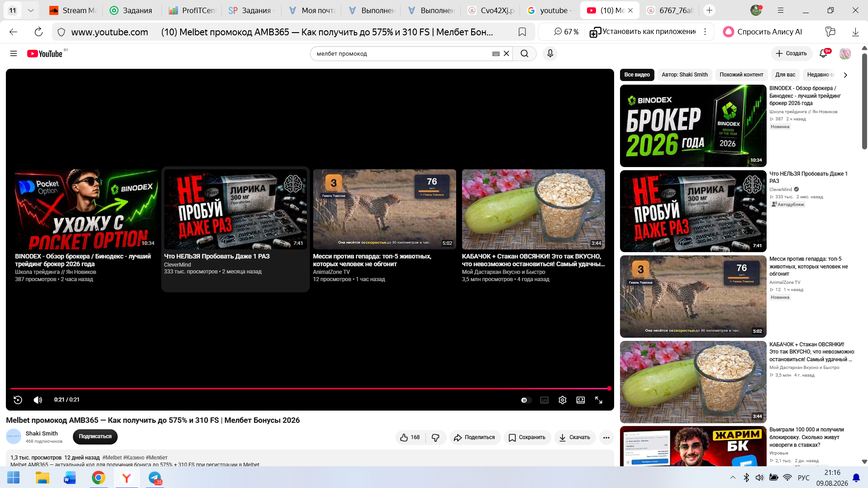The image size is (868, 488).
Task: Open page zoom 67% control
Action: pyautogui.click(x=567, y=32)
